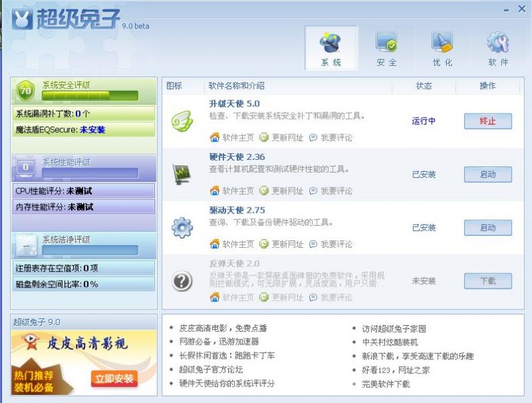Click the comment bubble icon in 驱动天使 row
532x403 pixels.
pyautogui.click(x=313, y=244)
